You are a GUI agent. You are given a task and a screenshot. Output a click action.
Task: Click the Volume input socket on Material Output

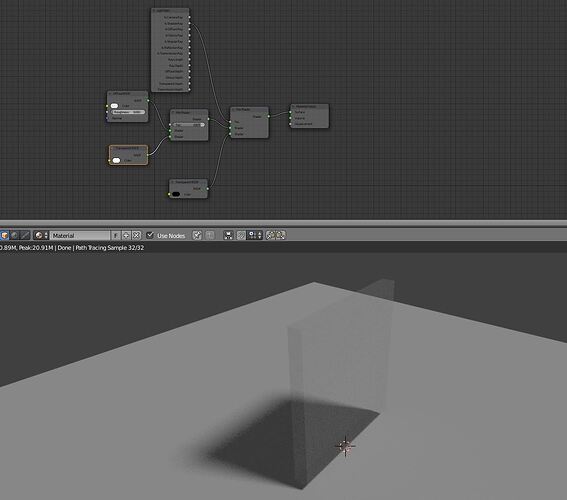click(290, 118)
